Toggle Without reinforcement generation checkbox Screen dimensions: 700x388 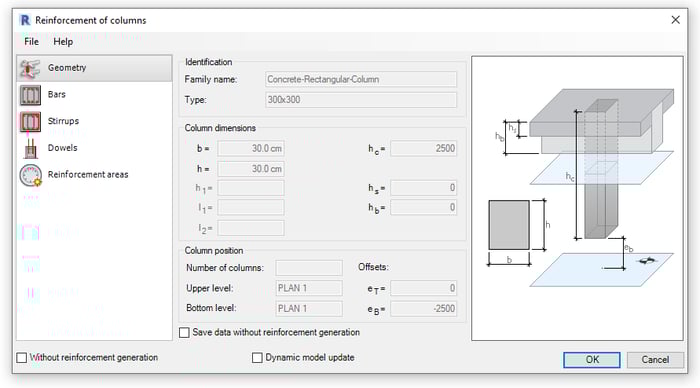point(21,358)
